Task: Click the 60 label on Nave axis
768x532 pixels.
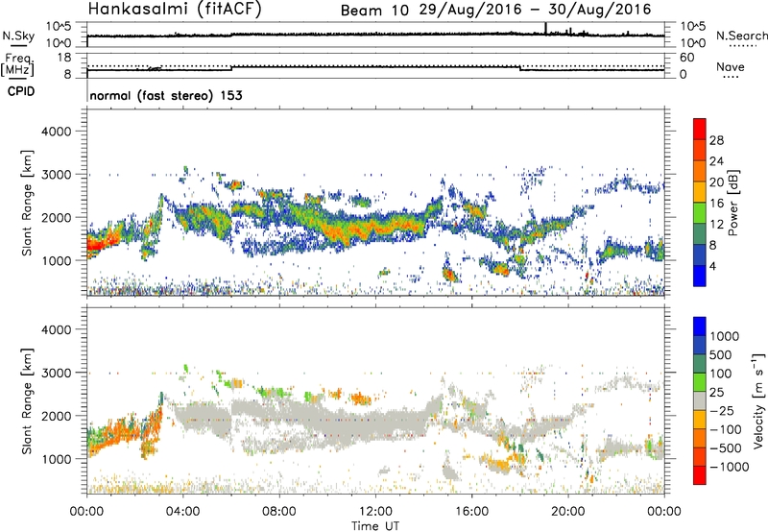Action: coord(686,58)
